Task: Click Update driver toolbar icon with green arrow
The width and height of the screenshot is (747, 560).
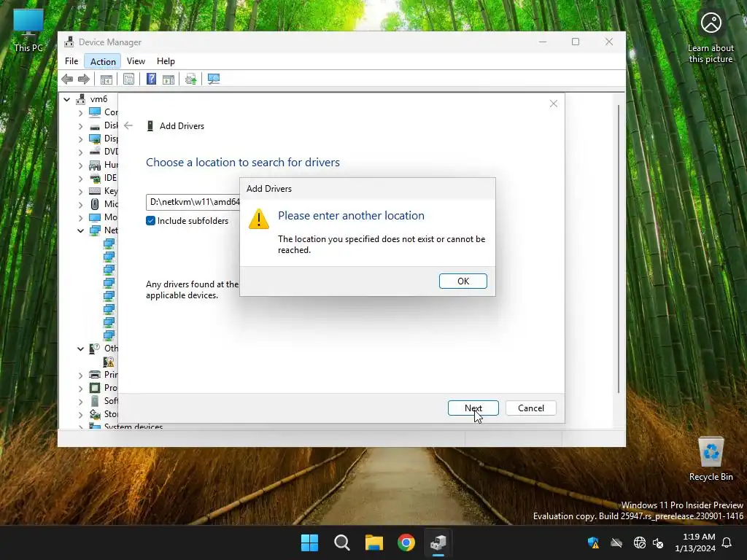Action: coord(190,79)
